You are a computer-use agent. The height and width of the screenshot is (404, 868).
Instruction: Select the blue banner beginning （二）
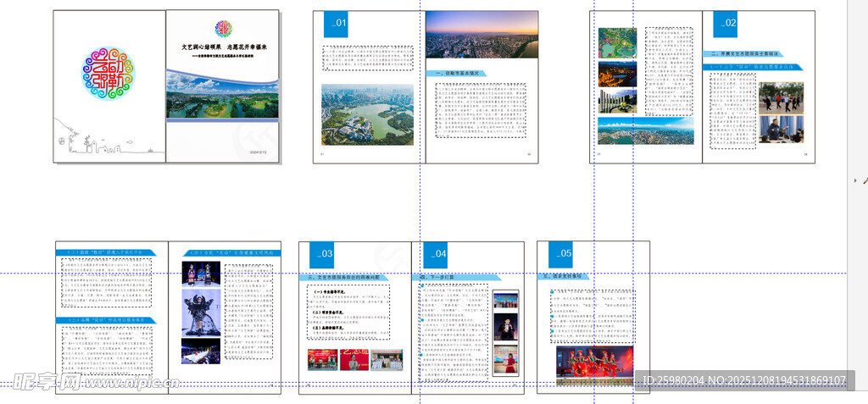(x=106, y=252)
